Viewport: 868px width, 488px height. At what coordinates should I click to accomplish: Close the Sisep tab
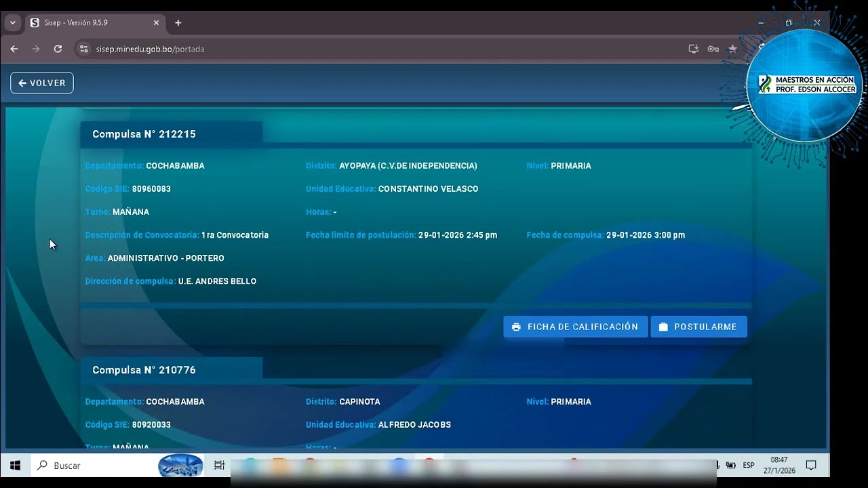tap(156, 22)
